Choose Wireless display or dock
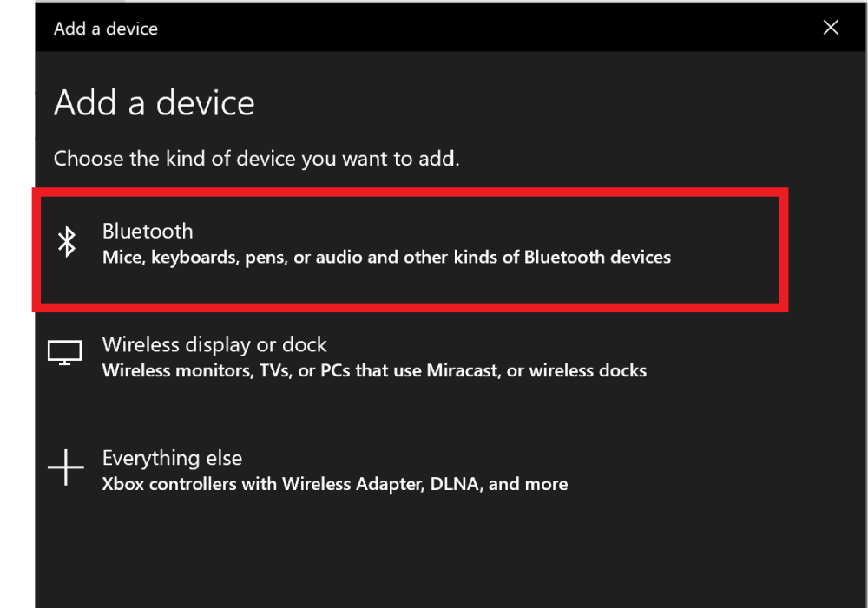 214,344
